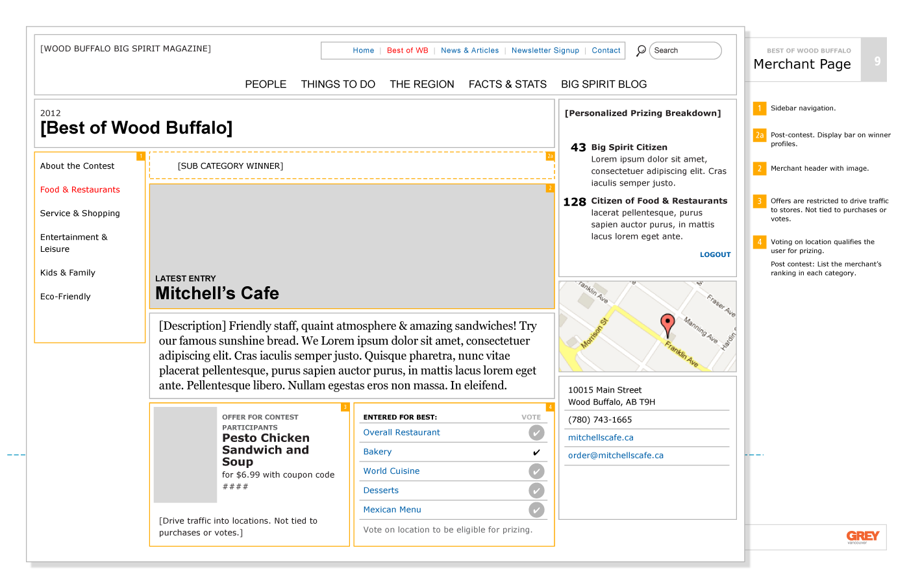Click the Mitchell's Cafe title text
909x588 pixels.
217,293
